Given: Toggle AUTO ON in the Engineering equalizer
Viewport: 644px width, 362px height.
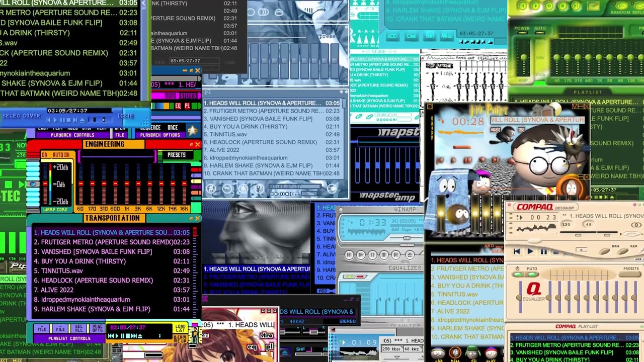Looking at the screenshot, I should pyautogui.click(x=60, y=155).
